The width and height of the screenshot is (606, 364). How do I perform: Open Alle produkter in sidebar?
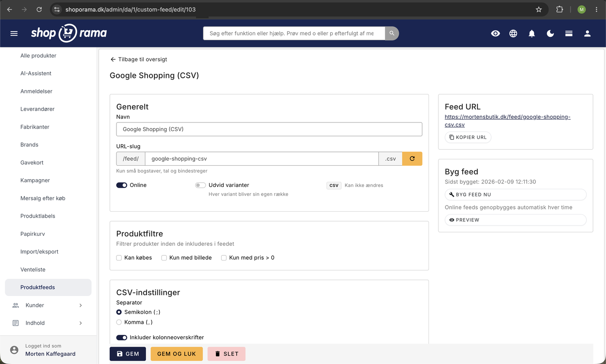point(39,55)
